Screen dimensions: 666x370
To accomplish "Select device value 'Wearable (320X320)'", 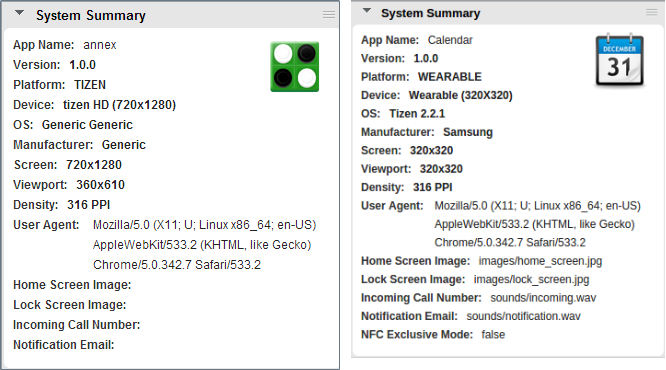I will click(460, 95).
